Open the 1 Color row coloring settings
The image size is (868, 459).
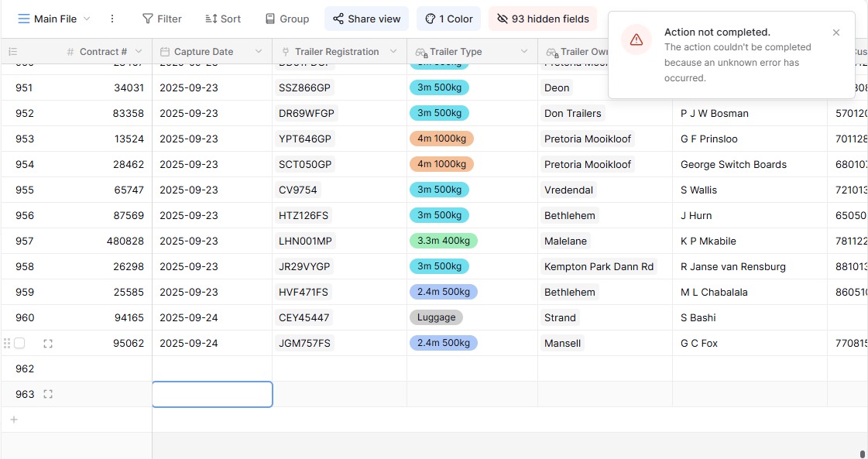pos(448,19)
